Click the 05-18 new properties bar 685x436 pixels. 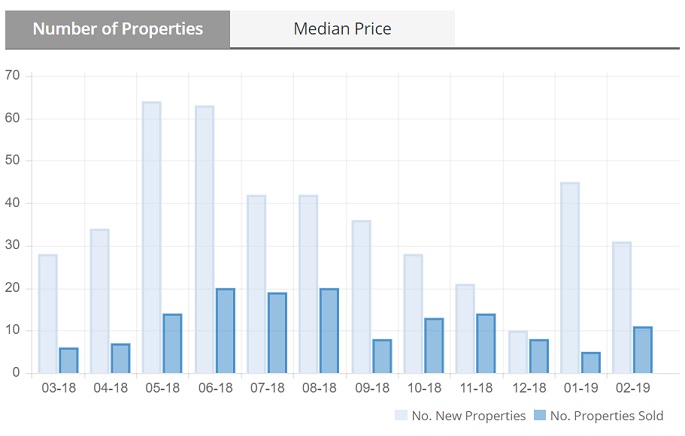point(152,238)
